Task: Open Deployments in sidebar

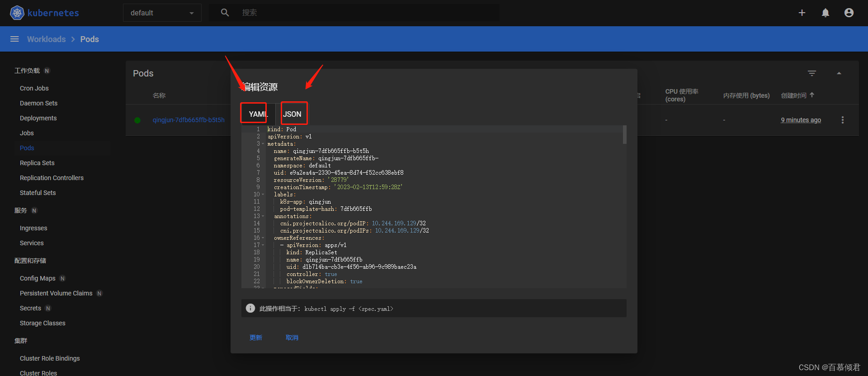Action: [38, 118]
